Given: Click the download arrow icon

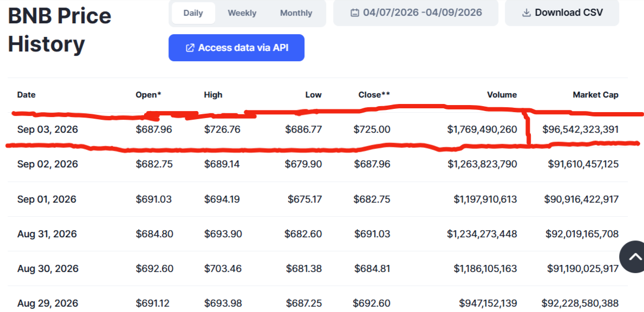Looking at the screenshot, I should (x=526, y=12).
